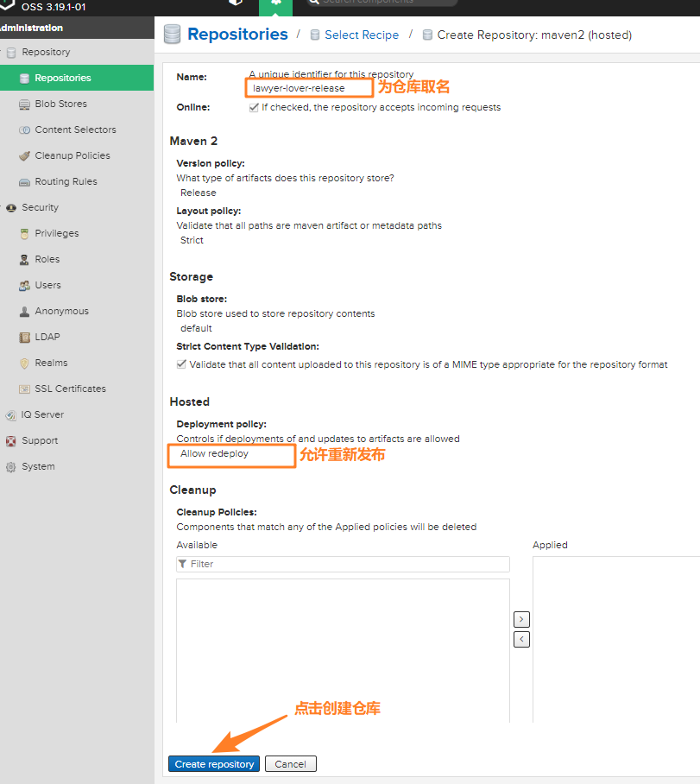Screen dimensions: 700x784
Task: Open the Repositories sidebar item
Action: click(x=77, y=78)
